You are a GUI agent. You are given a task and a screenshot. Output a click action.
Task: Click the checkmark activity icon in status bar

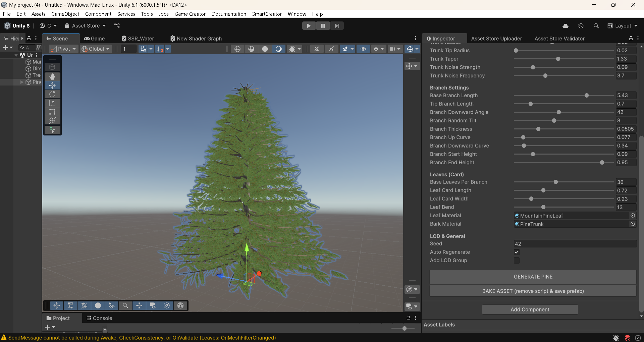coord(638,338)
